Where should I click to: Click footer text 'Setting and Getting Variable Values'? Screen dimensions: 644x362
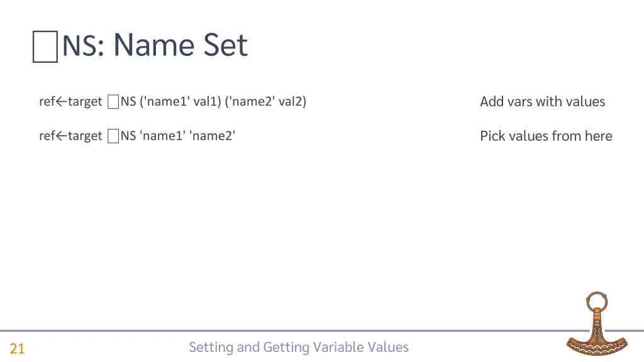coord(298,347)
